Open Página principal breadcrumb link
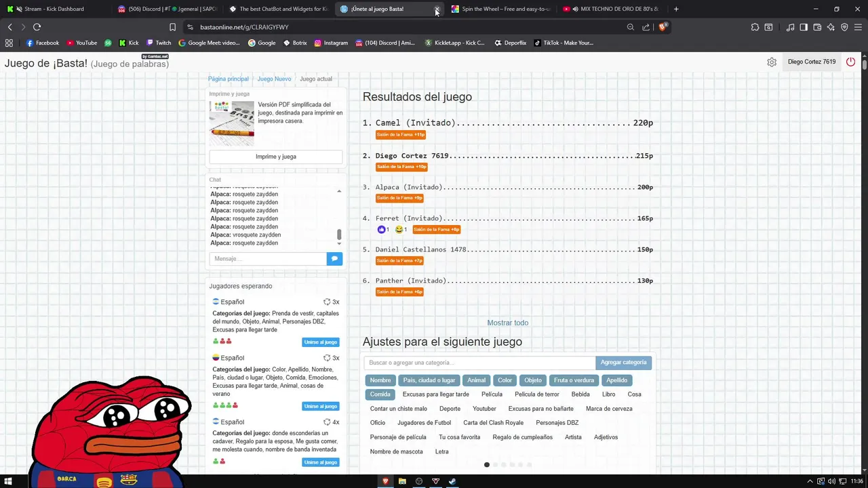 [229, 79]
